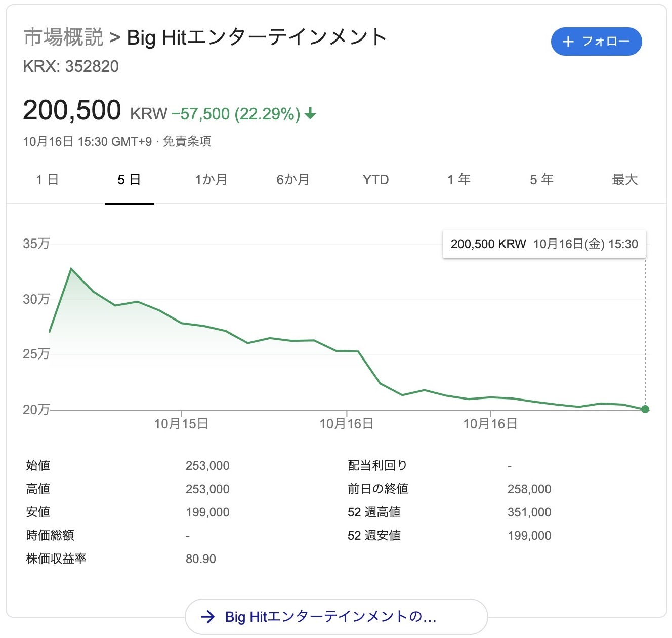Click the 10月15日 axis label
The width and height of the screenshot is (672, 638).
click(181, 424)
